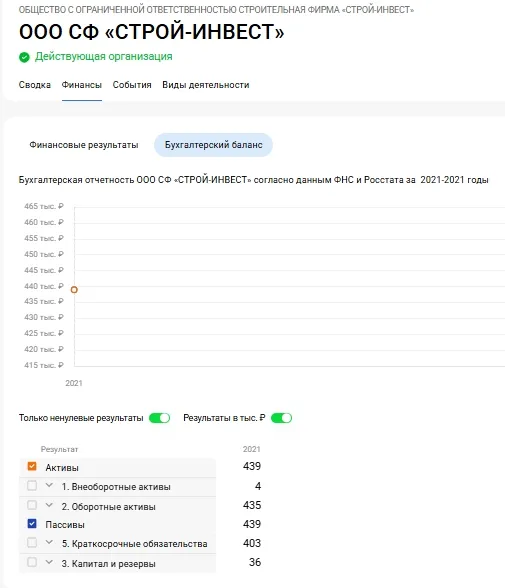505x588 pixels.
Task: Uncheck the Активы checkbox
Action: point(32,466)
